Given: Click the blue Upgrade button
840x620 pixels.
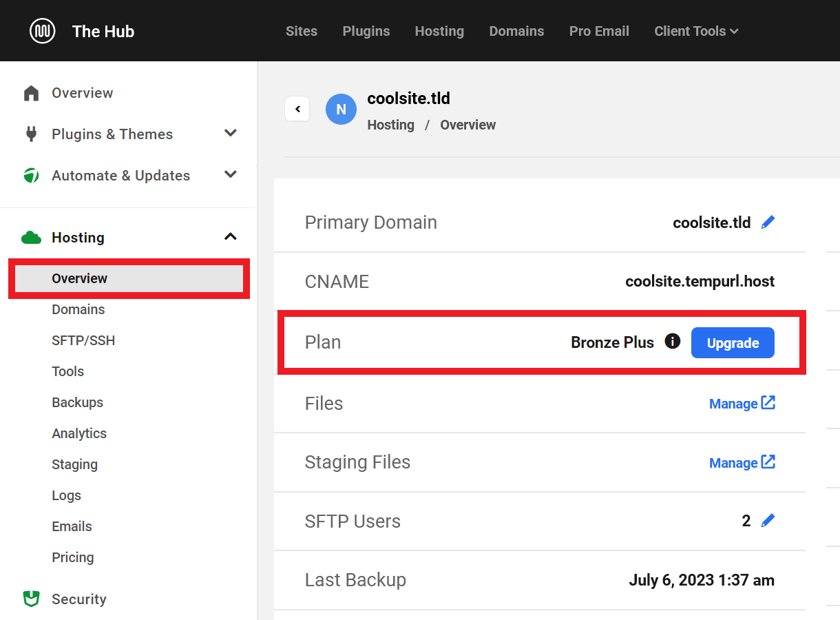Looking at the screenshot, I should point(733,343).
